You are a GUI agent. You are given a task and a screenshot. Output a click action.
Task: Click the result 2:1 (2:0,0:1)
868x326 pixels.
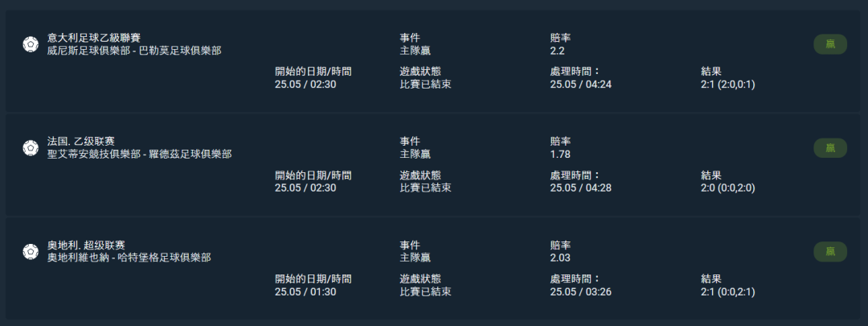[728, 85]
